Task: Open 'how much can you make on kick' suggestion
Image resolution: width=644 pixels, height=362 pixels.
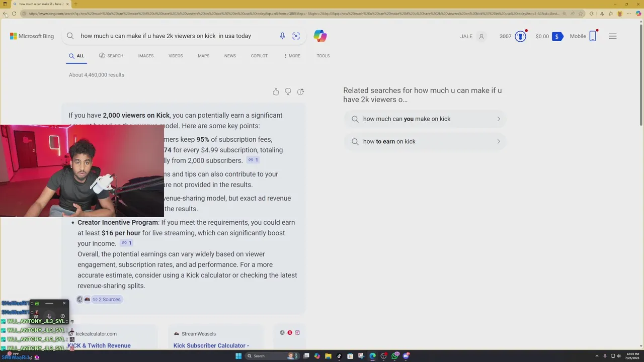Action: coord(425,119)
